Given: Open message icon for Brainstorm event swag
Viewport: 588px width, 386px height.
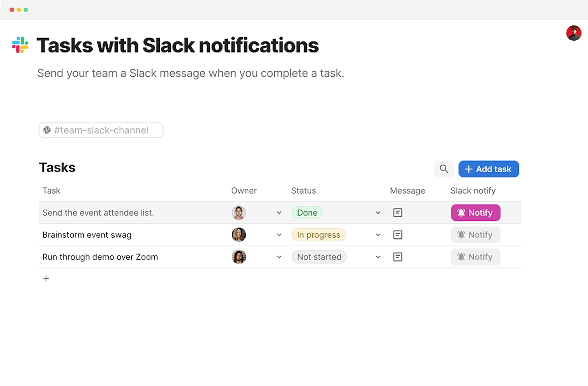Looking at the screenshot, I should tap(397, 235).
